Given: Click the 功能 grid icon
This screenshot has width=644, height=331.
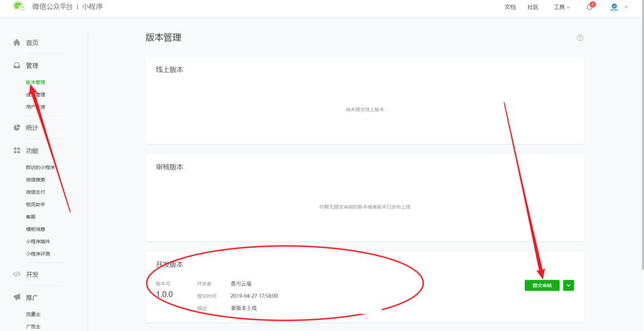Looking at the screenshot, I should [16, 151].
